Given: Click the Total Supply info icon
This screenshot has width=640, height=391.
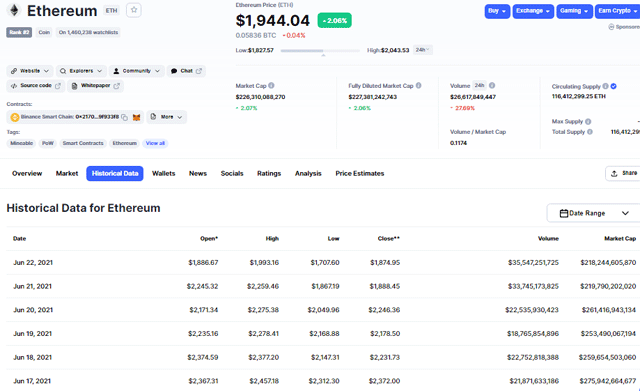Looking at the screenshot, I should pos(590,132).
